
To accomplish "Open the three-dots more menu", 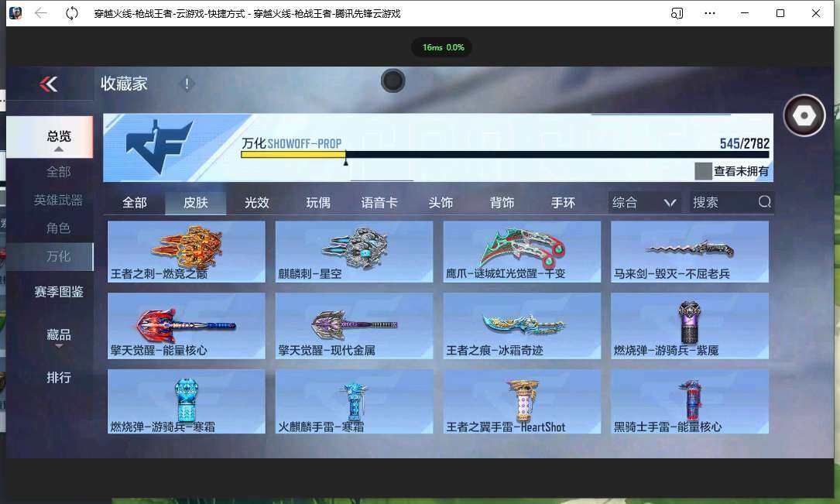I will click(710, 13).
